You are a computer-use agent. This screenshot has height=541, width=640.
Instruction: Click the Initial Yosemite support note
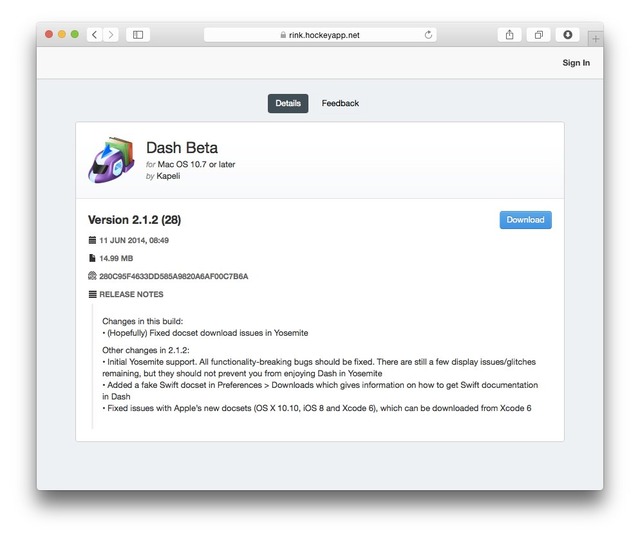click(x=319, y=368)
